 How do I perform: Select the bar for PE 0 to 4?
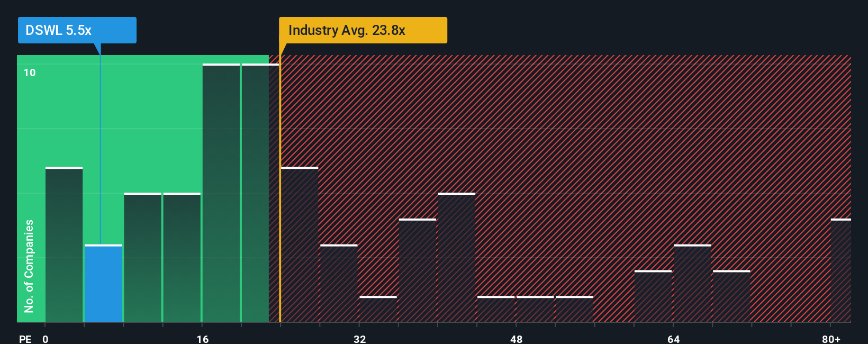(64, 245)
